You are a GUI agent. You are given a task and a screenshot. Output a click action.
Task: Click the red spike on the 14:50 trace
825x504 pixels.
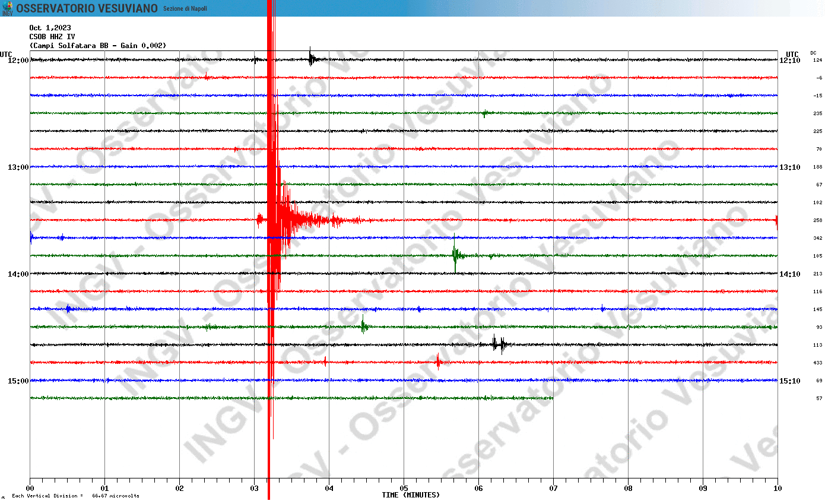(x=438, y=361)
